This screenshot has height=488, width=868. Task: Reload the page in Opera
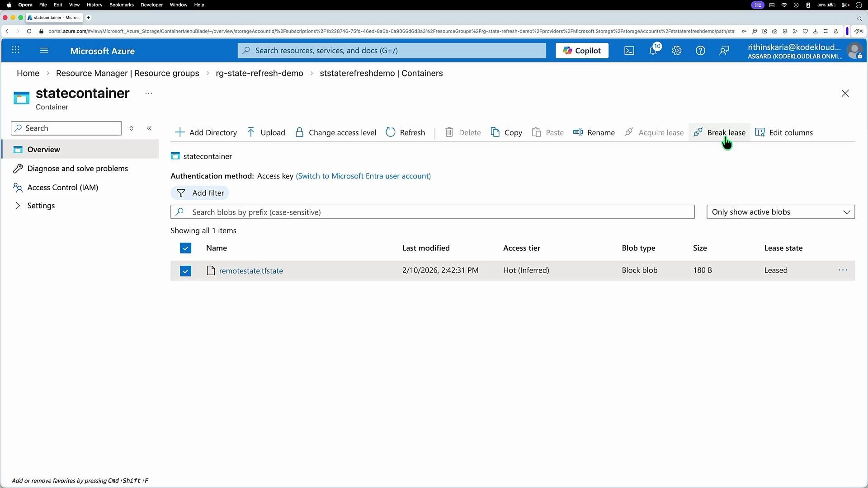click(29, 31)
